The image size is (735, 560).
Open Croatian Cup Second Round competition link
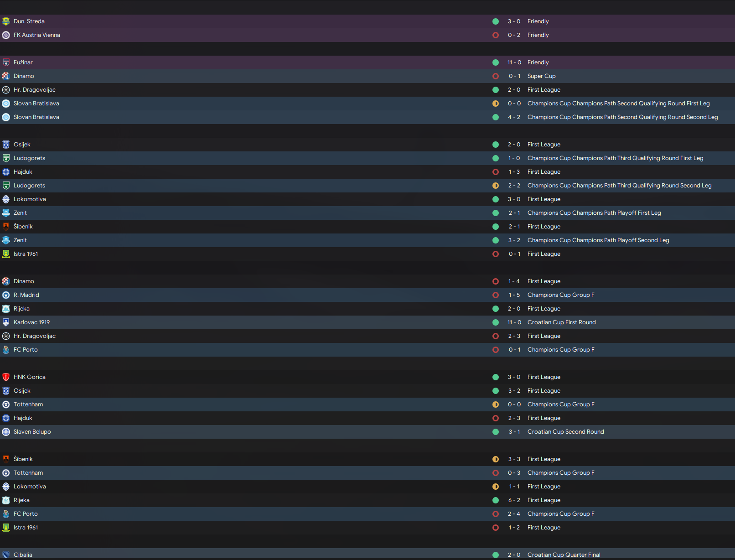tap(565, 432)
